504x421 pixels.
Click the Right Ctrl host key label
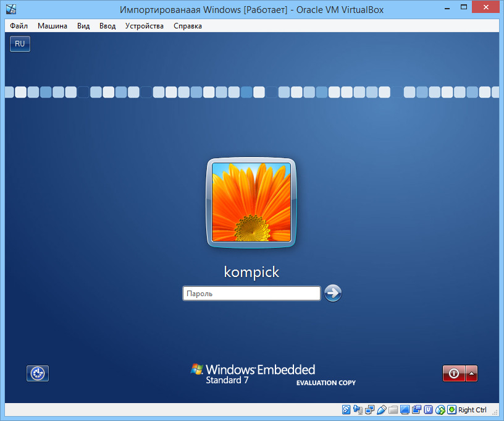pyautogui.click(x=472, y=410)
